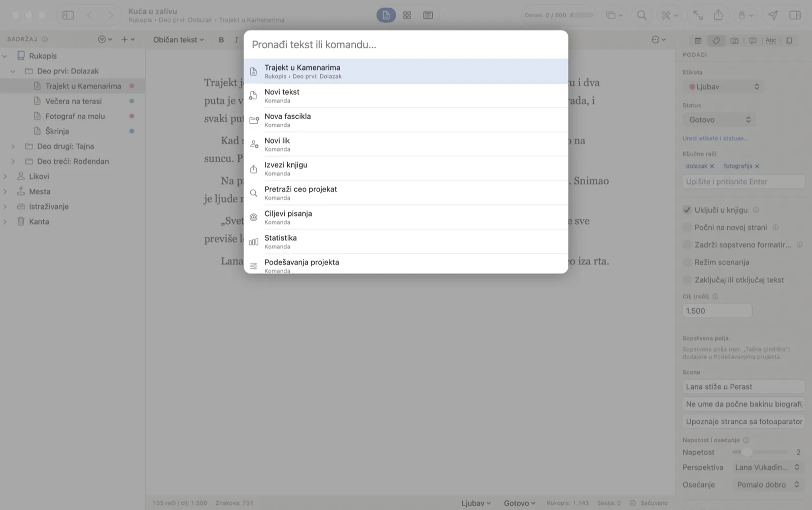Enable Počni na novoj strani checkbox
Viewport: 812px width, 510px height.
point(687,227)
